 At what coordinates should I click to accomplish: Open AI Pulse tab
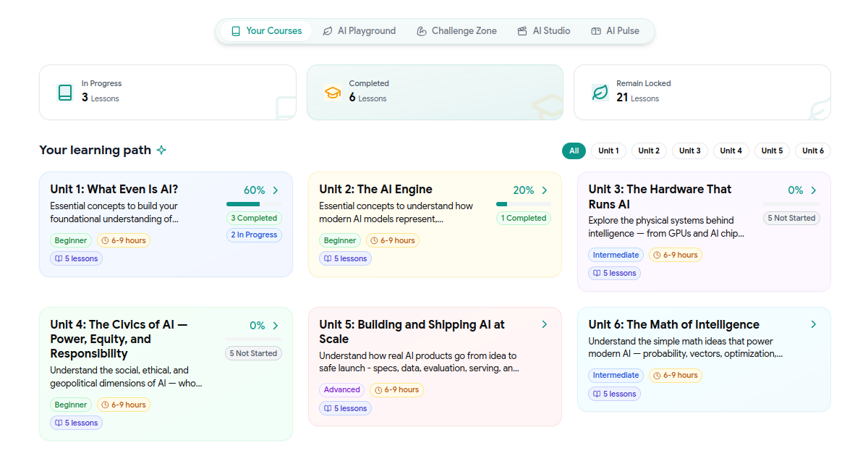(615, 31)
